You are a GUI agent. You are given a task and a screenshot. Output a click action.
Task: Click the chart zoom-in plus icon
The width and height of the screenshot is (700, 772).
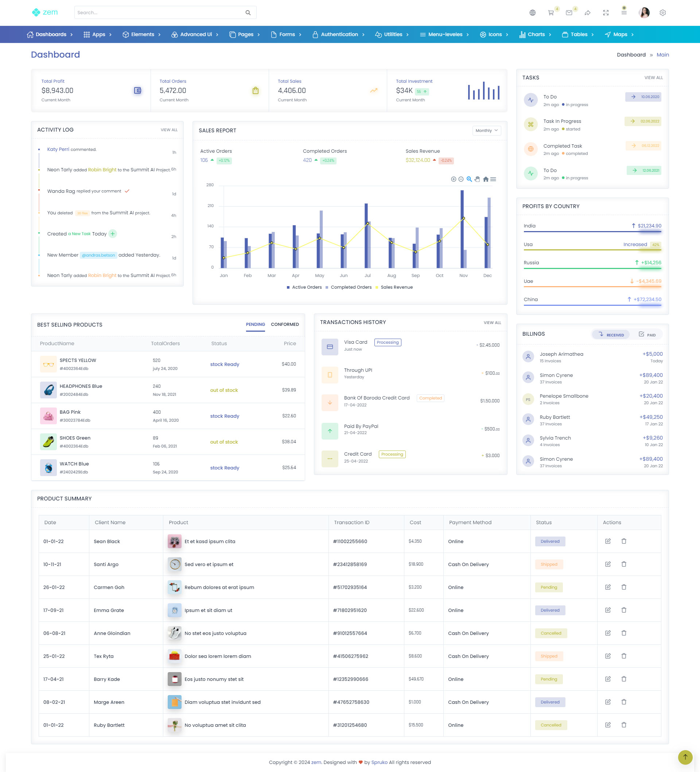point(454,179)
